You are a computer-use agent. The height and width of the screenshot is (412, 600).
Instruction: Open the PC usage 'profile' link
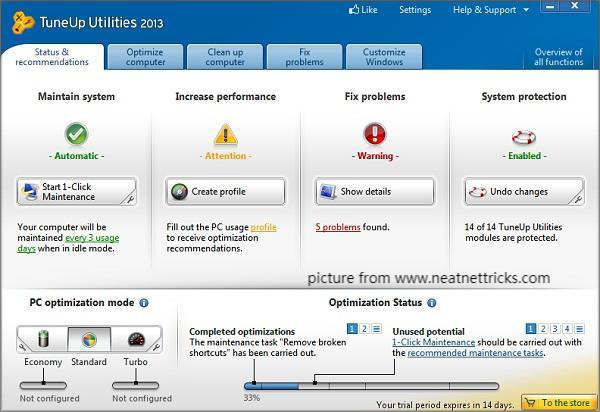(x=263, y=227)
